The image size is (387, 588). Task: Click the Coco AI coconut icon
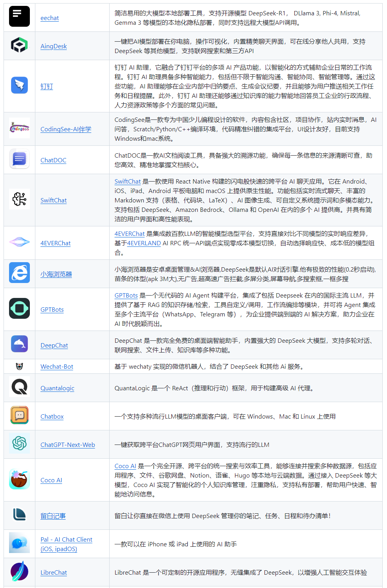(19, 479)
